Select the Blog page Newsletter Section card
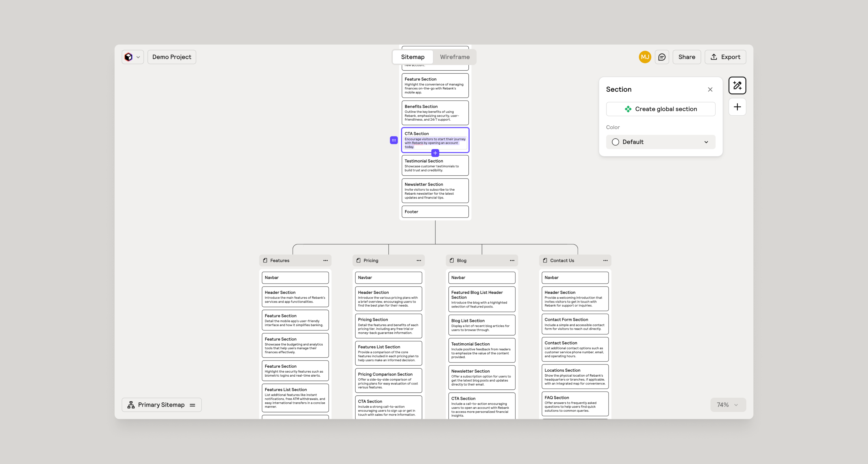The image size is (868, 464). (482, 378)
